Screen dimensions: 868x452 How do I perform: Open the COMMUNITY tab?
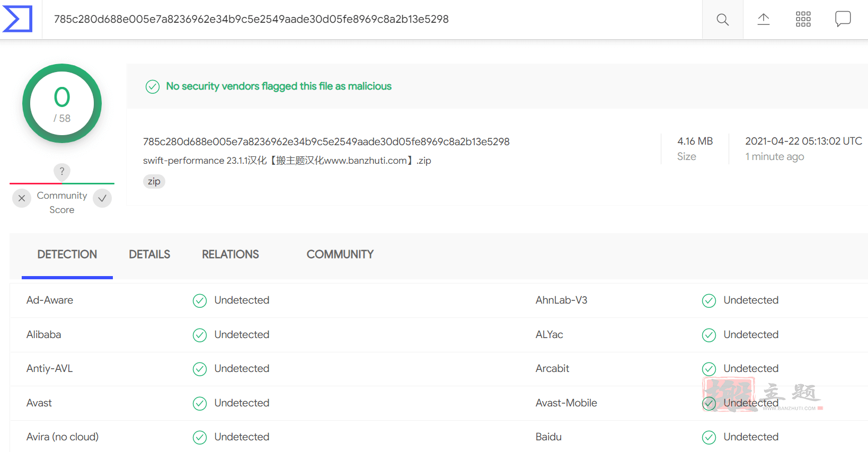340,254
